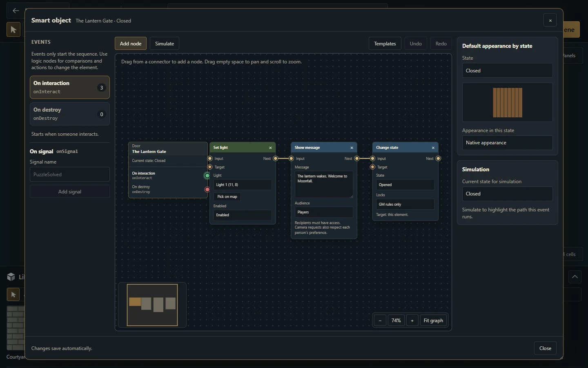This screenshot has height=368, width=588.
Task: Click the door appearance preview
Action: click(508, 102)
